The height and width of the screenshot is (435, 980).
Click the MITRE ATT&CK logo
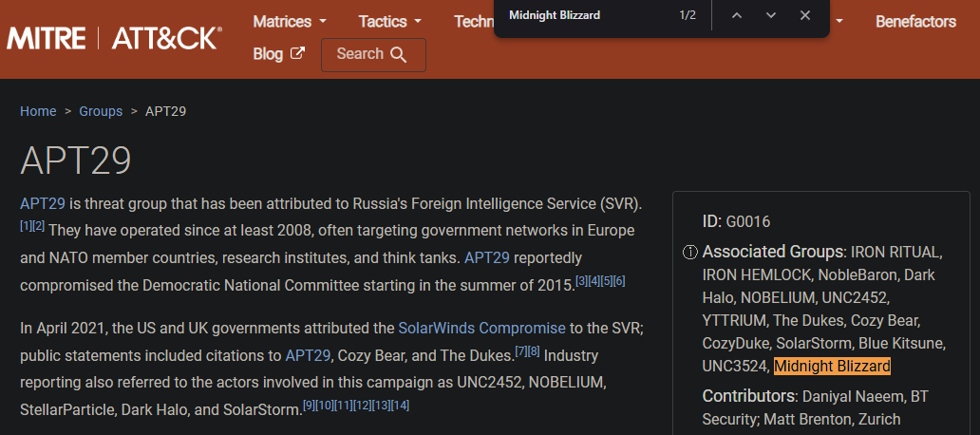tap(114, 38)
